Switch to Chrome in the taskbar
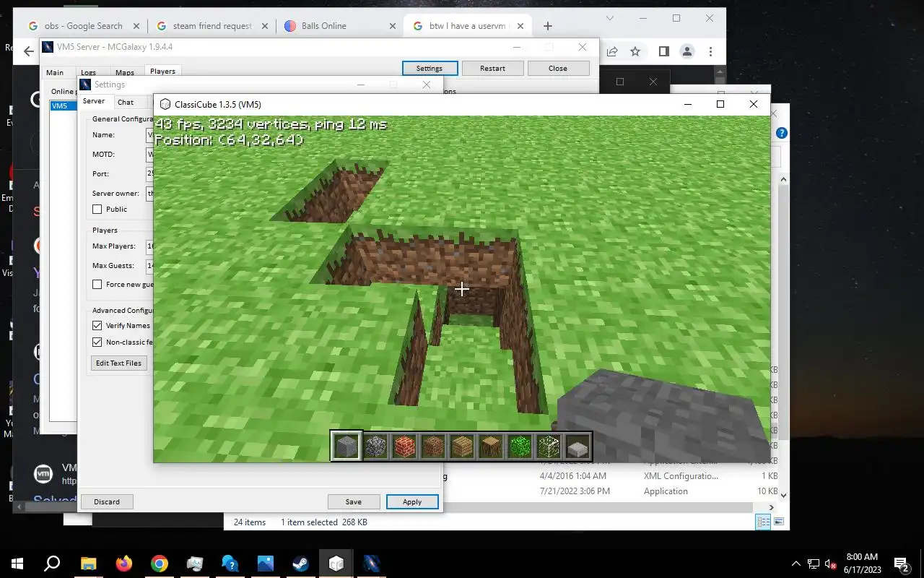 point(159,564)
